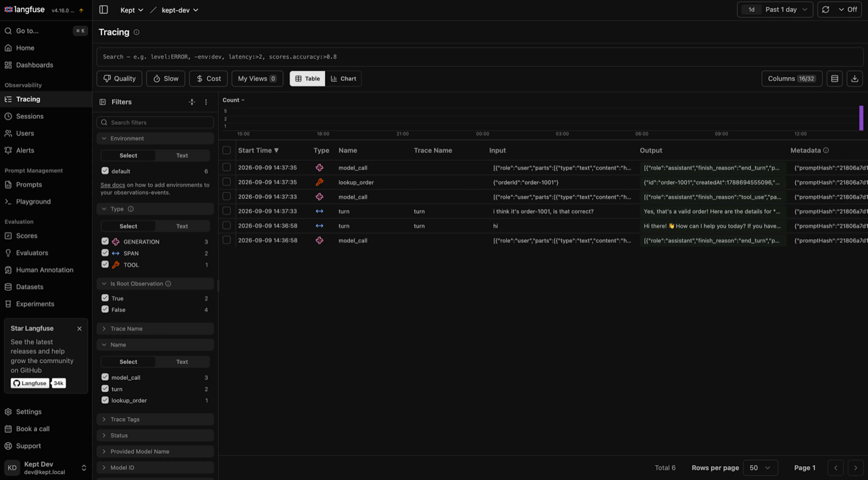Uncheck the GENERATION type checkbox
This screenshot has width=868, height=480.
click(105, 241)
